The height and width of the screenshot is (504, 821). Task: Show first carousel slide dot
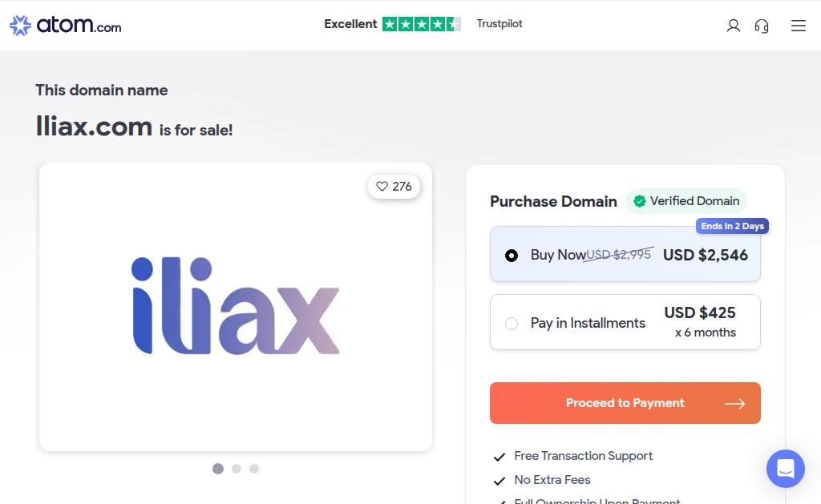[x=218, y=469]
